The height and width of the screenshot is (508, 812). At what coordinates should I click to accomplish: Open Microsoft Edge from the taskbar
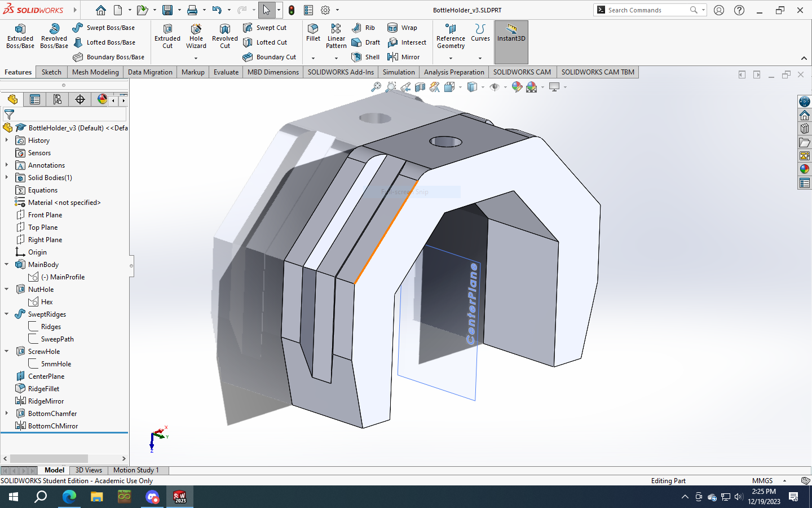[x=69, y=497]
